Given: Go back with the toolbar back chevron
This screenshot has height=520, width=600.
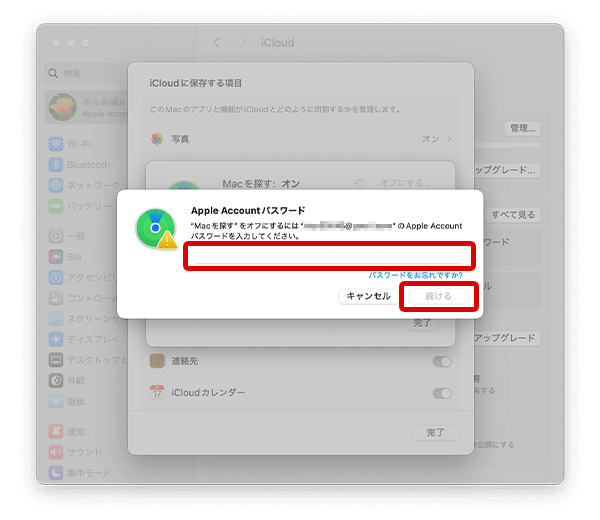Looking at the screenshot, I should tap(217, 42).
